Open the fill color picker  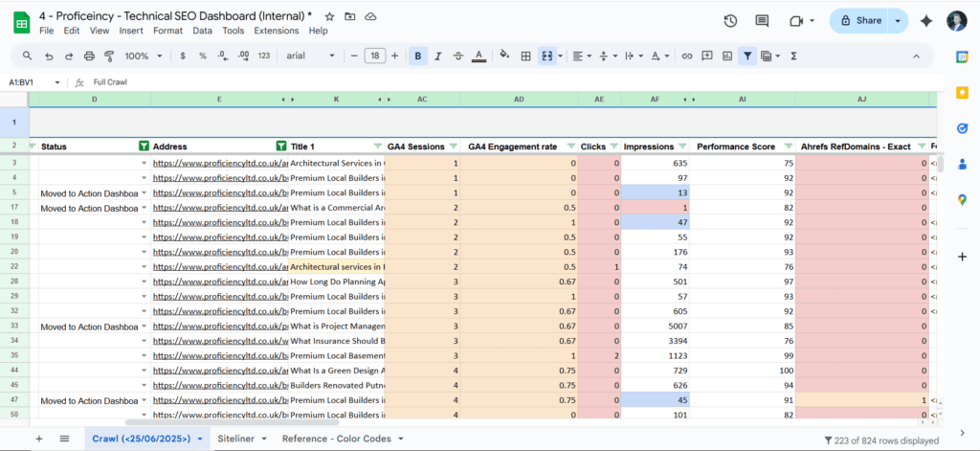[x=505, y=56]
